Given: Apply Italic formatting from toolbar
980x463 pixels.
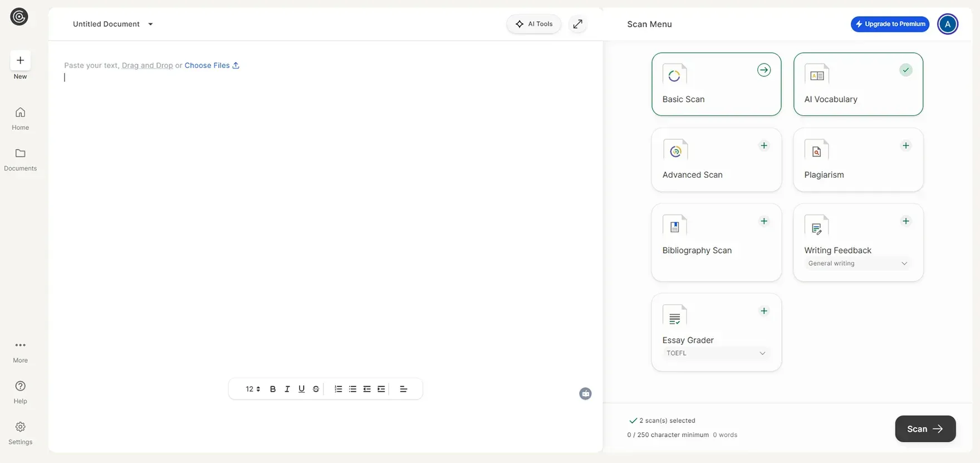Looking at the screenshot, I should click(x=287, y=389).
